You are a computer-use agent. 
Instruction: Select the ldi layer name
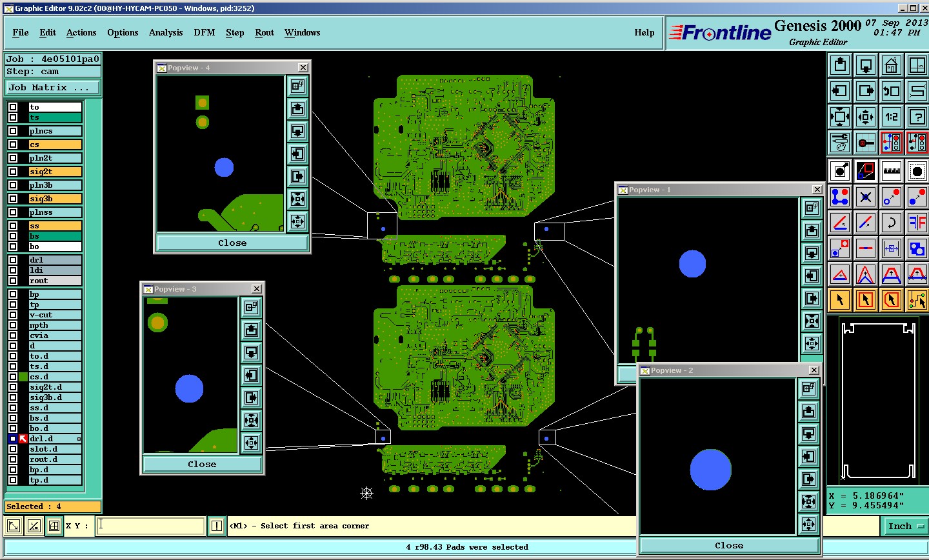click(x=55, y=270)
